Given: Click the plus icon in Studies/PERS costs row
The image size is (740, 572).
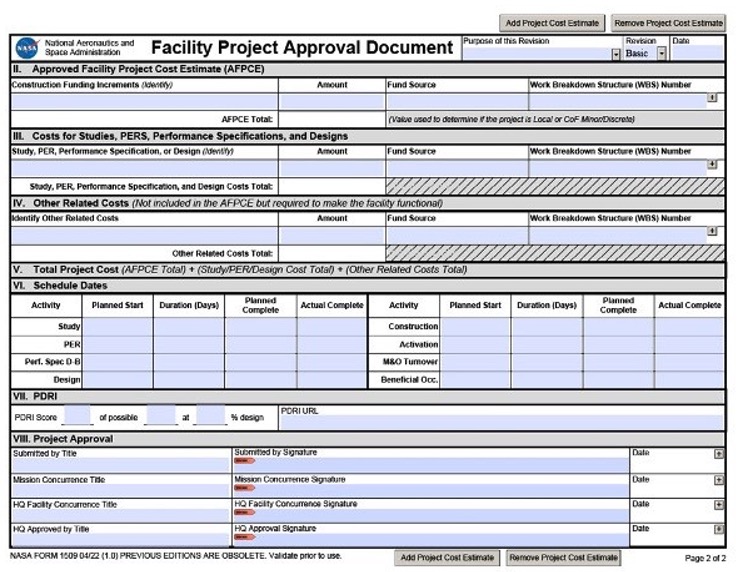Looking at the screenshot, I should [x=712, y=165].
